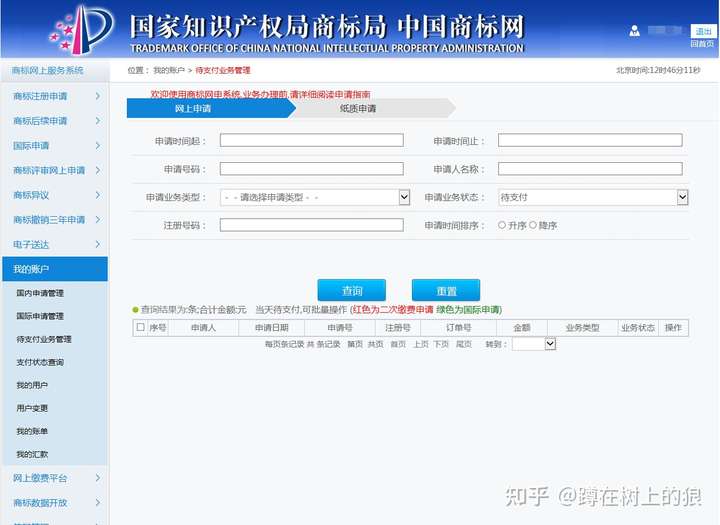Select 升序 sort radio button

click(502, 225)
